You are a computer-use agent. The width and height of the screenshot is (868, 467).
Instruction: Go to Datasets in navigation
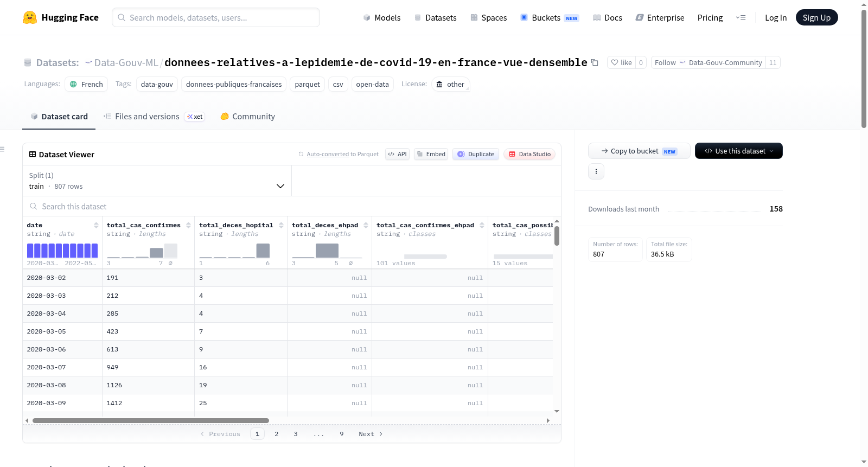[x=435, y=17]
